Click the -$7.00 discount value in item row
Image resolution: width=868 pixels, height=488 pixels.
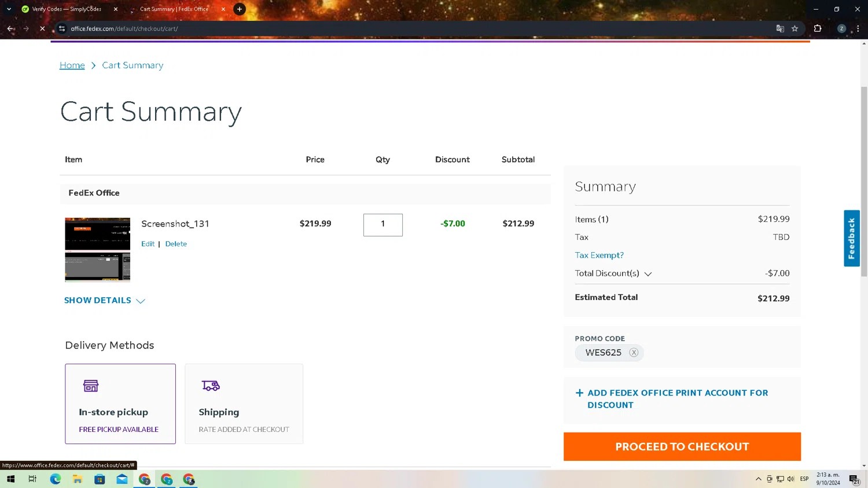(453, 224)
